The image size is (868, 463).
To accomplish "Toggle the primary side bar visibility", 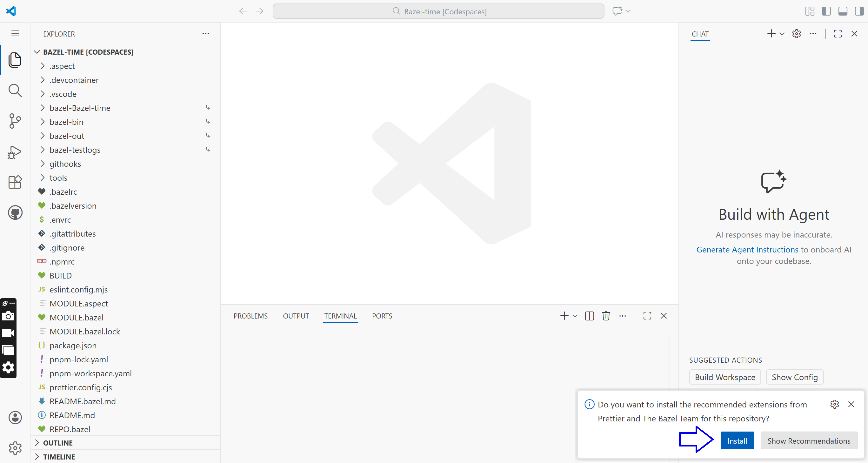I will [826, 11].
